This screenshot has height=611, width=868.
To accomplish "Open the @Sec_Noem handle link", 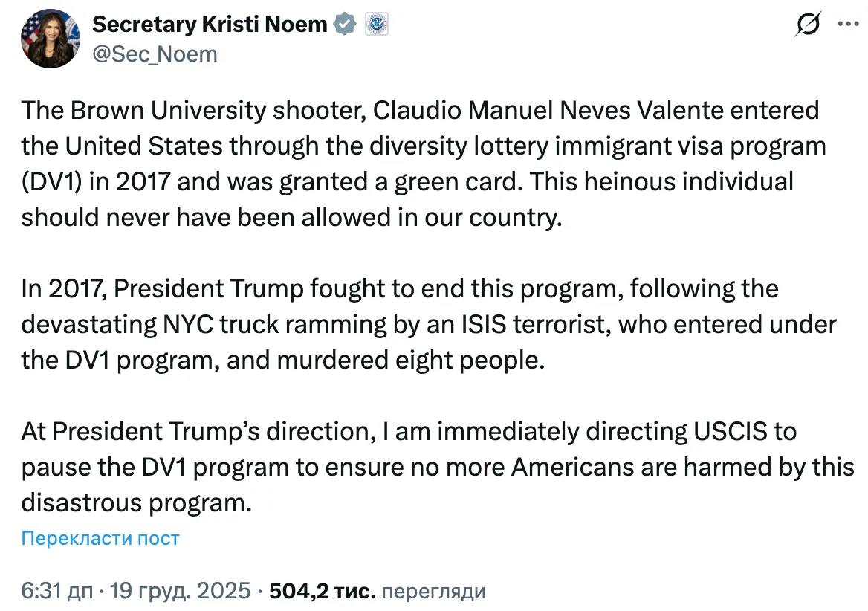I will (154, 54).
